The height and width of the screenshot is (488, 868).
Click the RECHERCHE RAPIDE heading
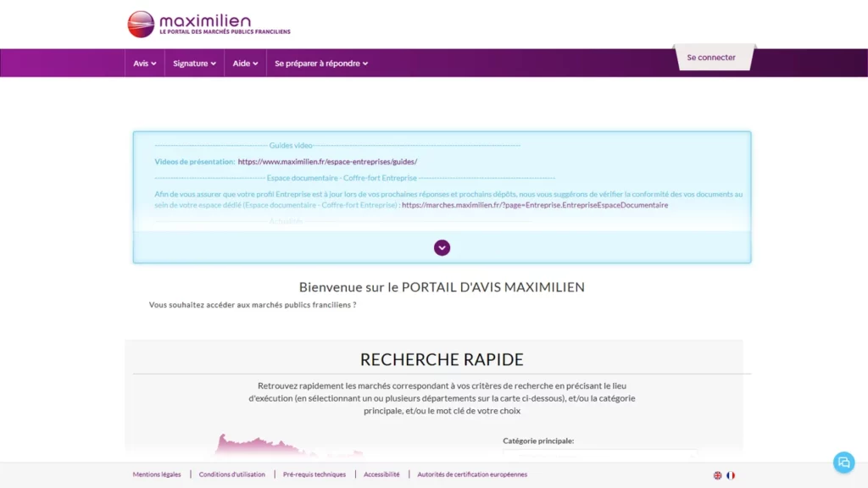click(442, 359)
